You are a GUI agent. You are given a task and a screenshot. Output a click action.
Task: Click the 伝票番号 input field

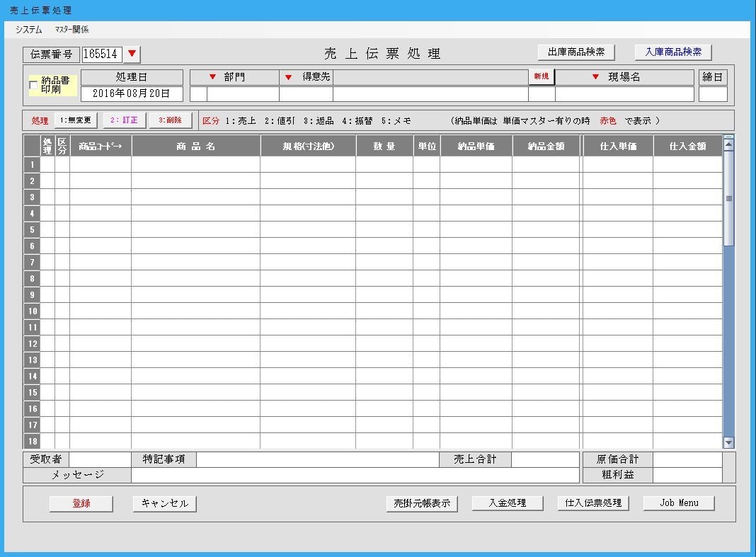(102, 54)
